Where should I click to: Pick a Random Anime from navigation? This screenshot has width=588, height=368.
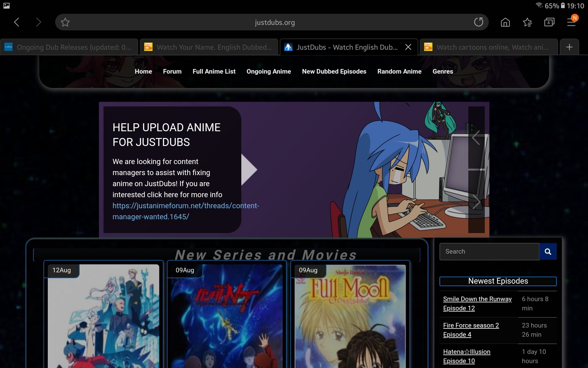(x=399, y=71)
